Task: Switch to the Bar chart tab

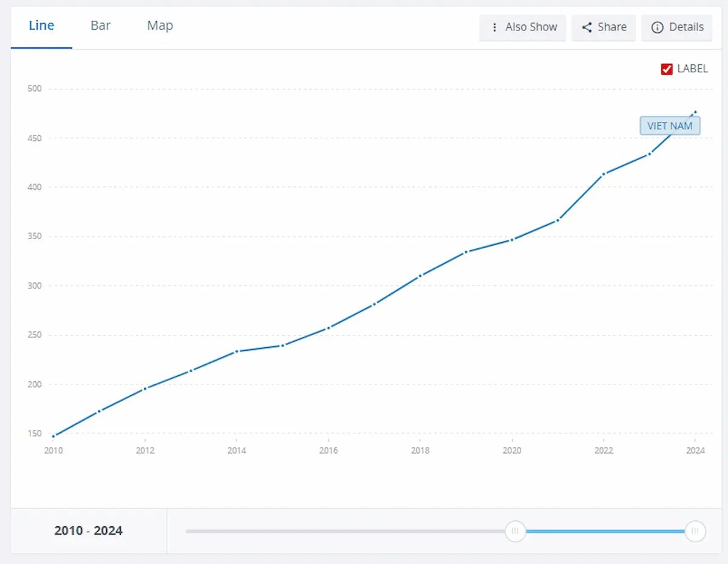Action: (101, 25)
